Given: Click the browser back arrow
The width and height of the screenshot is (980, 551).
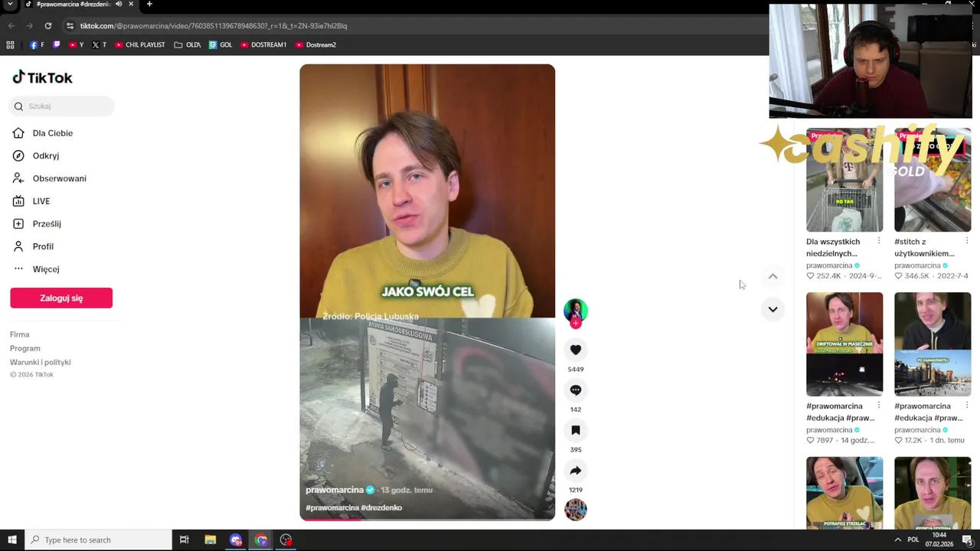Looking at the screenshot, I should point(11,26).
